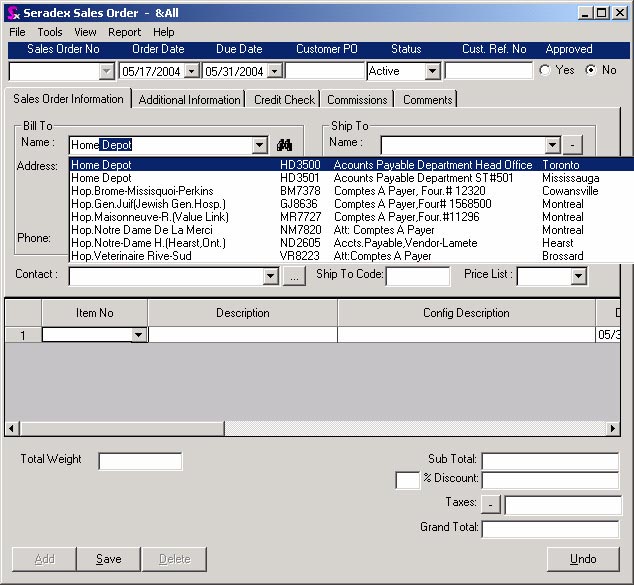Open the Commissions tab
The height and width of the screenshot is (585, 634).
pos(357,100)
